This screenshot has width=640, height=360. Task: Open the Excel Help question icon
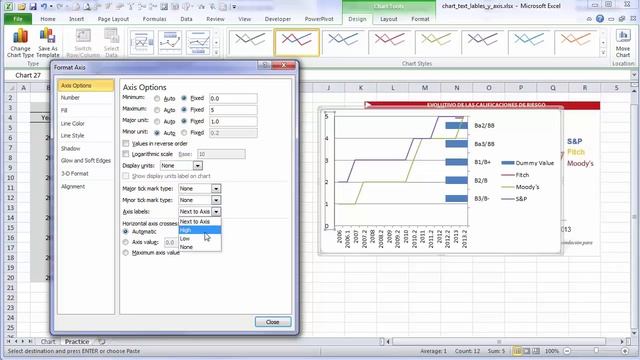click(600, 19)
